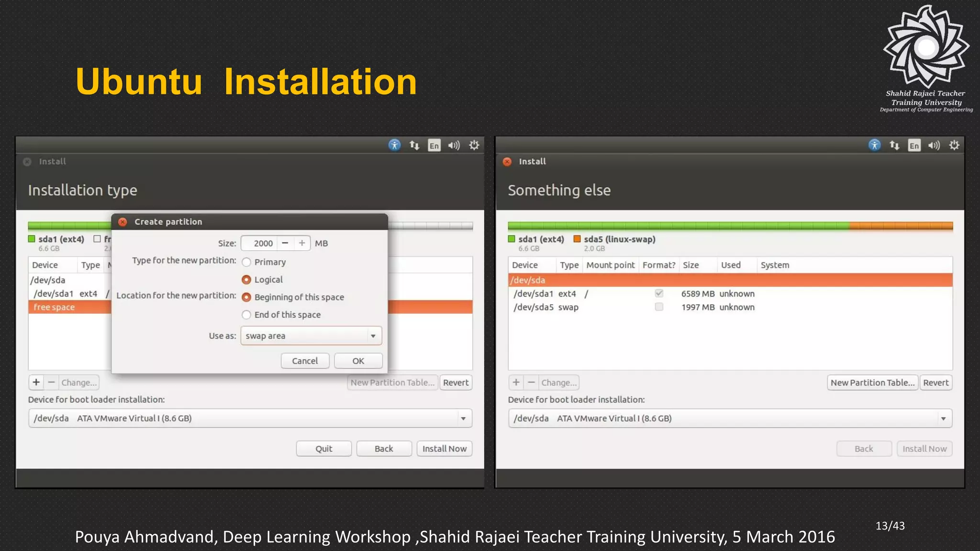Open En keyboard indicator in Something else window

click(914, 145)
